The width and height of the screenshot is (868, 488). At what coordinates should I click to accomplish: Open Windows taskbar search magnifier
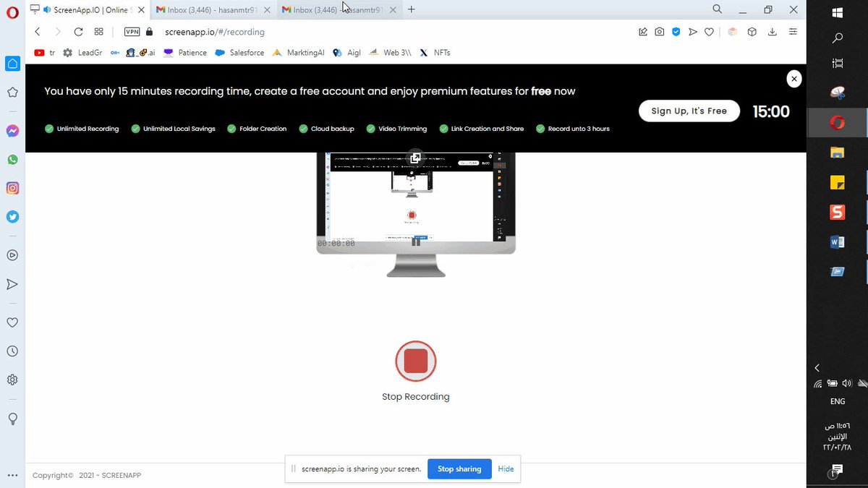point(837,38)
